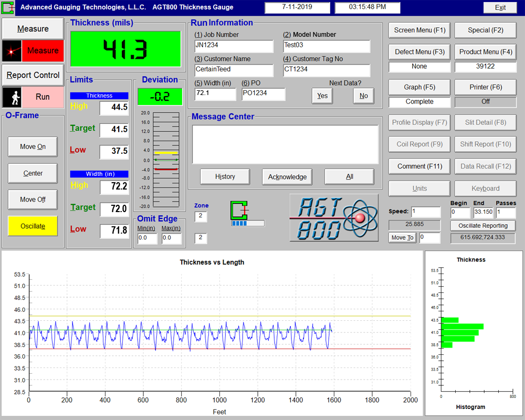Open the Printer (F6) options
This screenshot has width=525, height=420.
486,87
